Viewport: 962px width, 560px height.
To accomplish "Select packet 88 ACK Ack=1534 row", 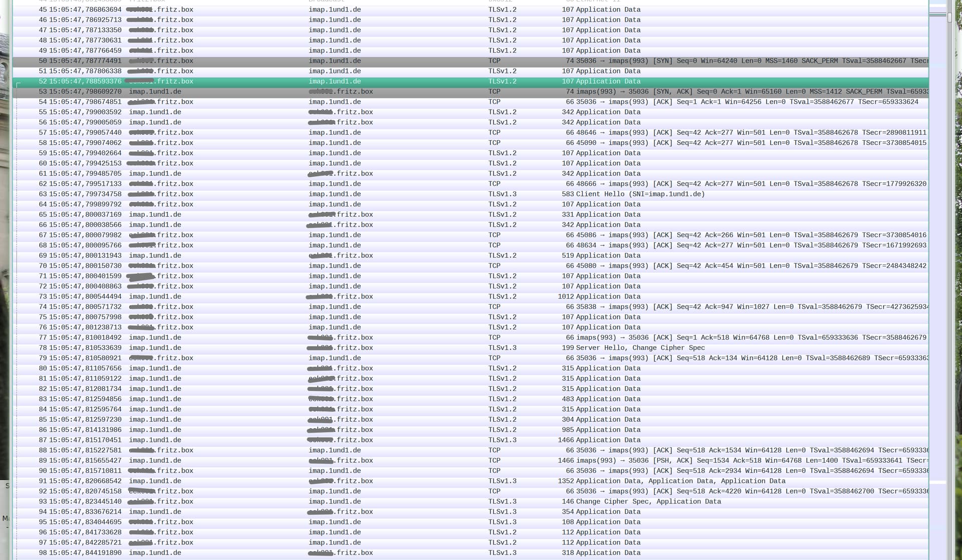I will click(x=470, y=450).
